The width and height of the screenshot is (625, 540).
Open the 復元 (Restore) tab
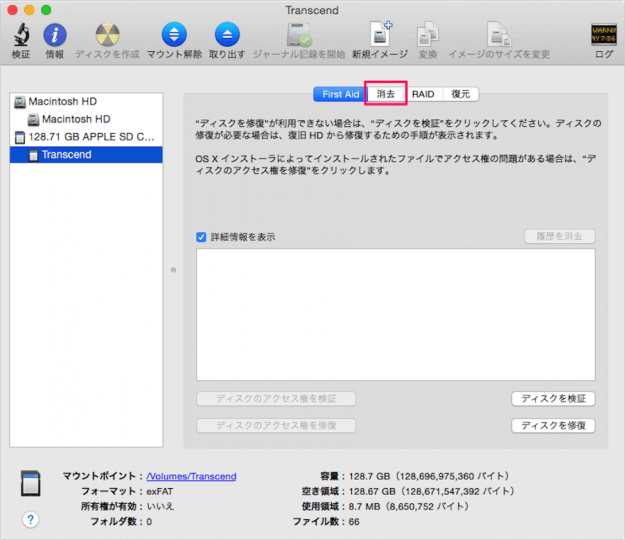click(459, 94)
